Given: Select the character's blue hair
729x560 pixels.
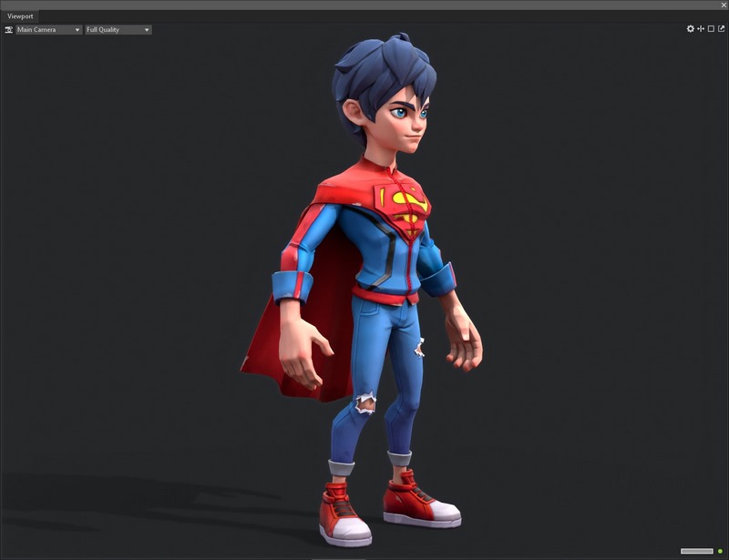Looking at the screenshot, I should [x=376, y=68].
